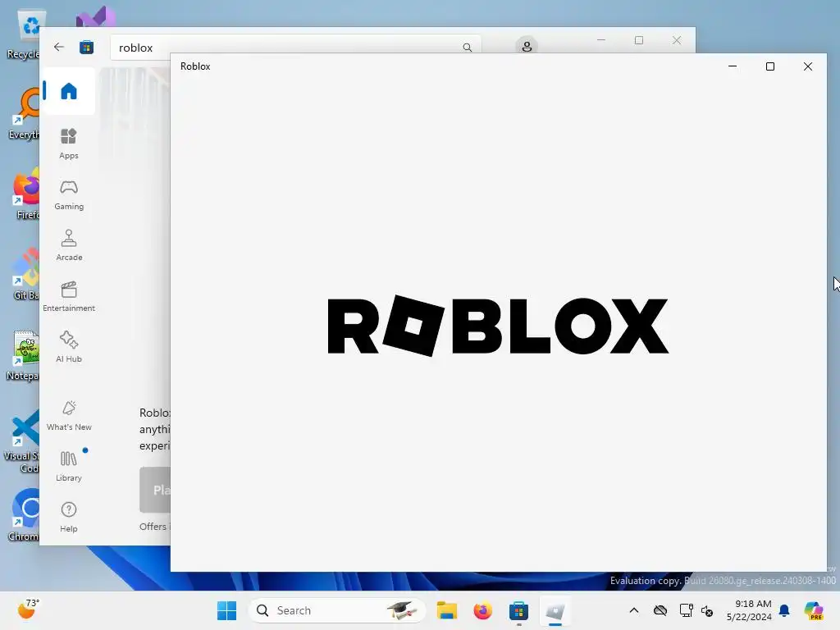Open notifications bell icon
The image size is (840, 630).
784,610
